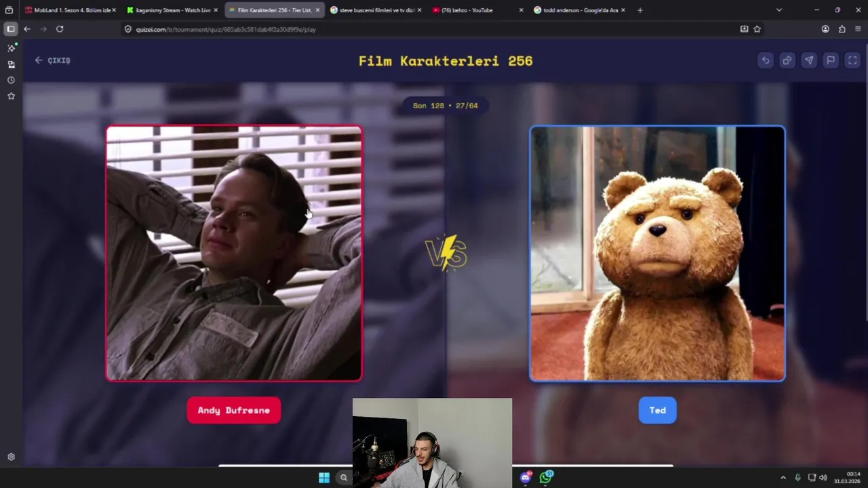Viewport: 868px width, 488px height.
Task: Toggle the sidebar panel button near back arrow
Action: click(10, 29)
